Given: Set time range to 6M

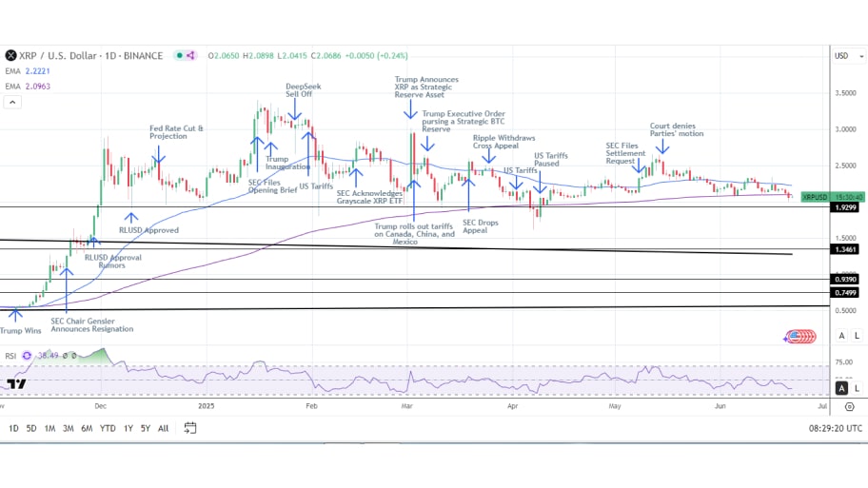Looking at the screenshot, I should 87,428.
